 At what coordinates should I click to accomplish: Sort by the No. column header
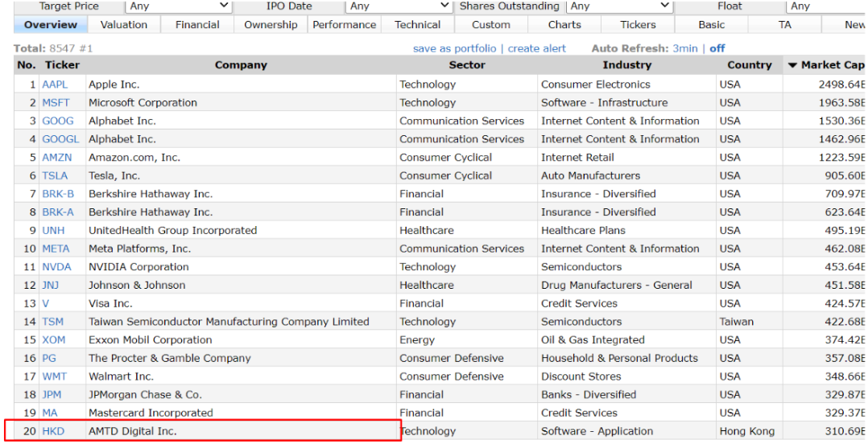[x=26, y=65]
